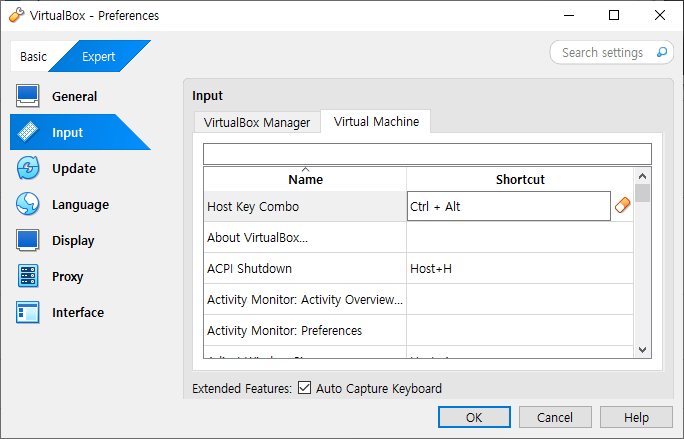Select Activity Monitor: Preferences row
This screenshot has height=439, width=684.
click(418, 330)
